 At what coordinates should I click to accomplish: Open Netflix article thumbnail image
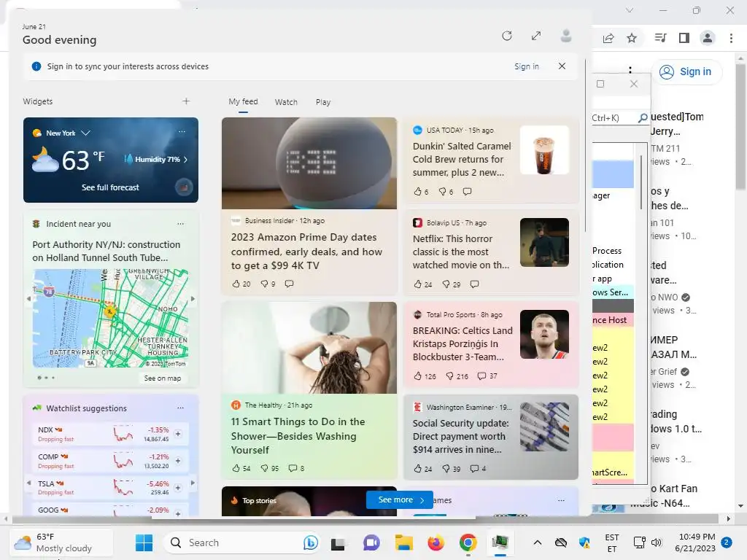click(x=544, y=242)
